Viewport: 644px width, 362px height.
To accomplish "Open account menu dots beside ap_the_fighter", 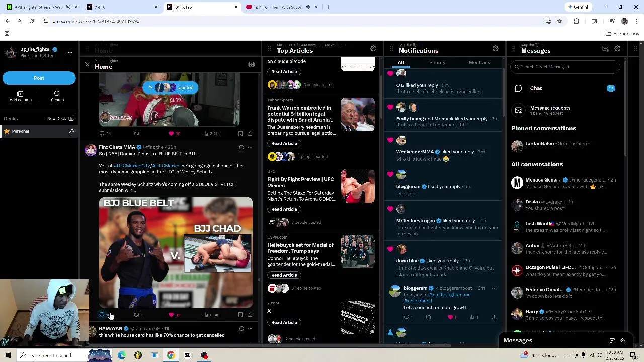I will click(x=70, y=52).
